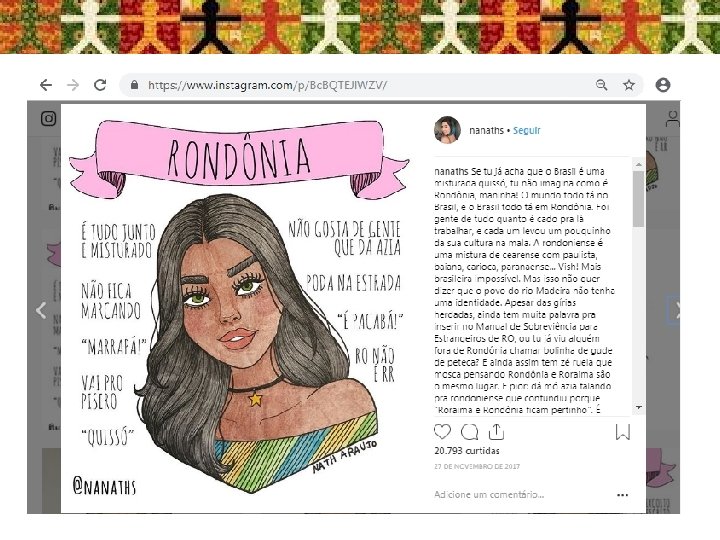Save the post with the bookmark icon

[x=623, y=432]
